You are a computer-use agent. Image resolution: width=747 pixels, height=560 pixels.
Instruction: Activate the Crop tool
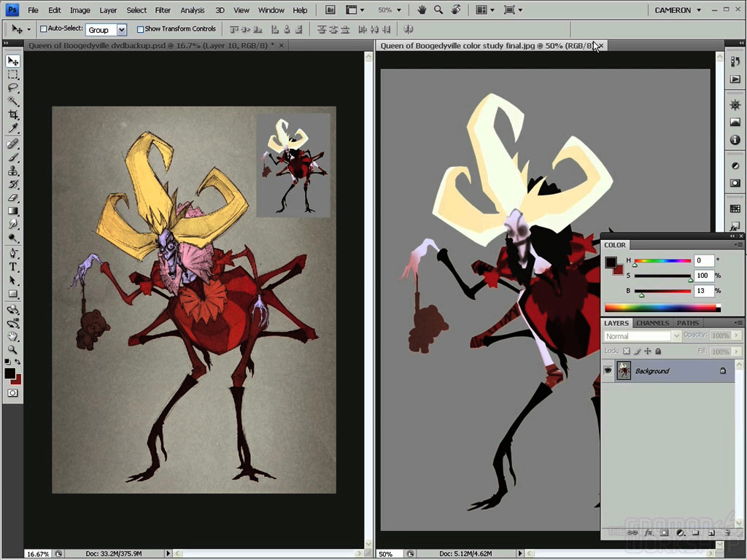tap(13, 115)
